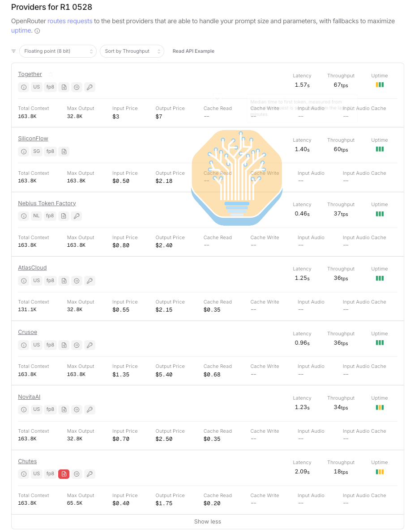Open the Together provider link
The width and height of the screenshot is (410, 532).
pyautogui.click(x=30, y=74)
